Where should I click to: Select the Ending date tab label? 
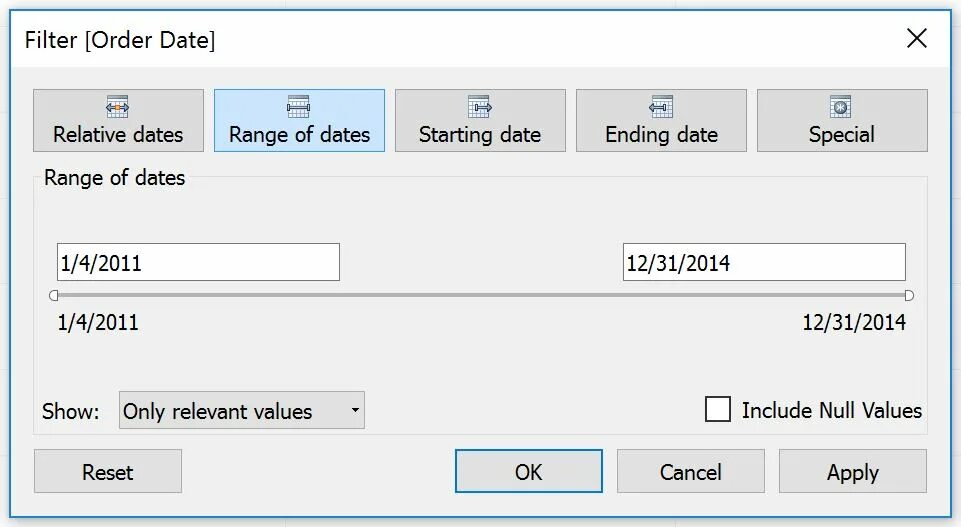click(x=661, y=135)
